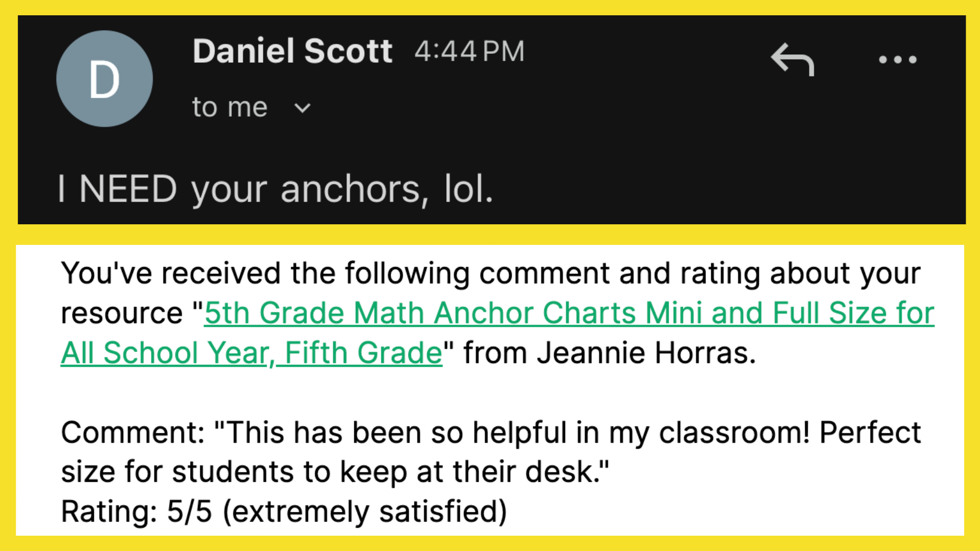Click 'You've received the following comment' sentence

click(x=490, y=273)
